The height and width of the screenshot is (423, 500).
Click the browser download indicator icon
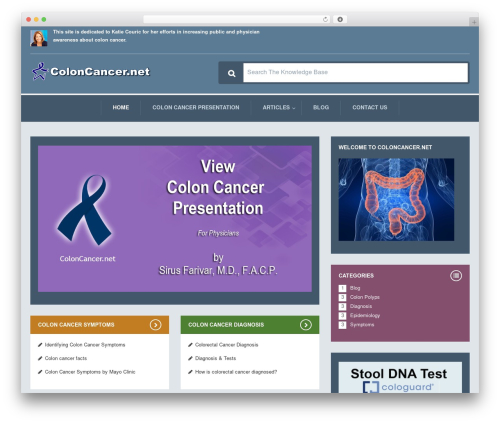340,19
